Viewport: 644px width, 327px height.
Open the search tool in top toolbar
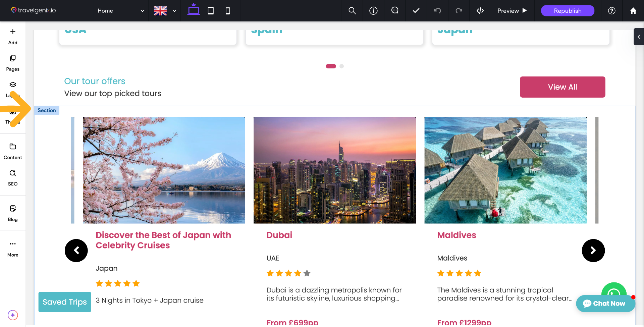click(352, 11)
